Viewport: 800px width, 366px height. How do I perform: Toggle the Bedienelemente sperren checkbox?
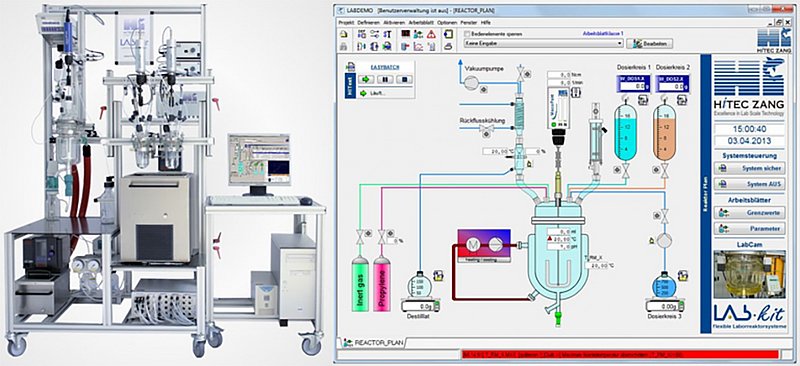pyautogui.click(x=467, y=34)
